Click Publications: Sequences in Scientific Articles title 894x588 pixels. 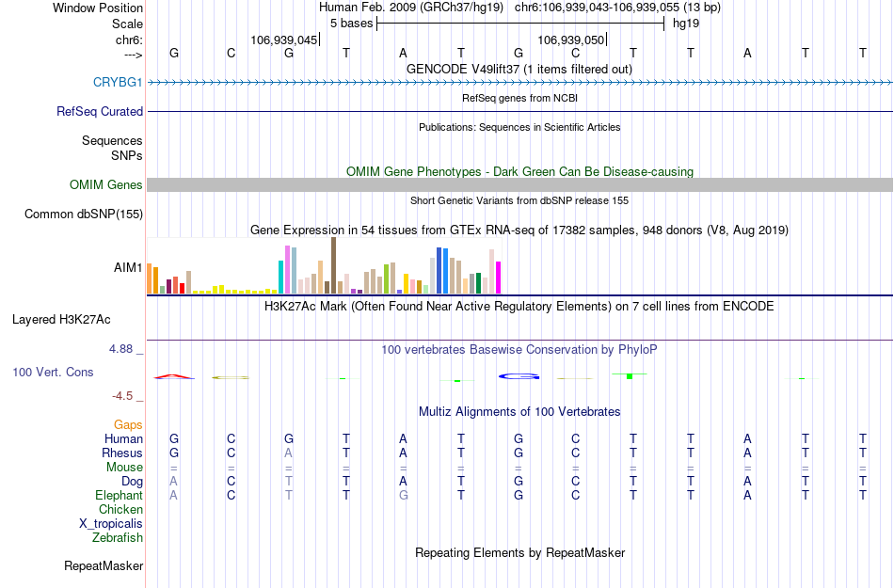click(519, 127)
